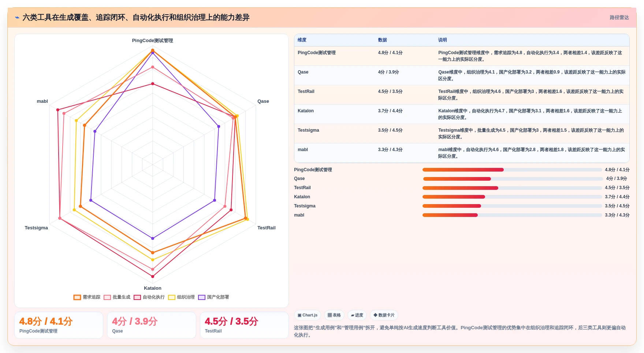The image size is (644, 353).
Task: Click the Testsigma progress list label
Action: 305,206
